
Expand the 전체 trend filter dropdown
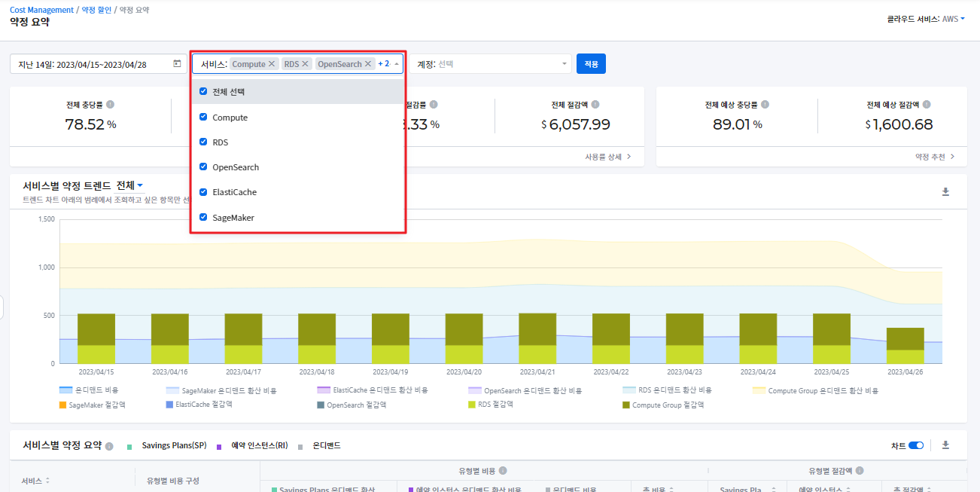point(129,185)
